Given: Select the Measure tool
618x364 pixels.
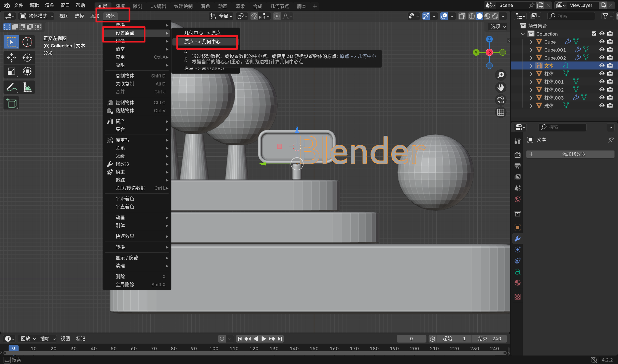Looking at the screenshot, I should pos(27,88).
